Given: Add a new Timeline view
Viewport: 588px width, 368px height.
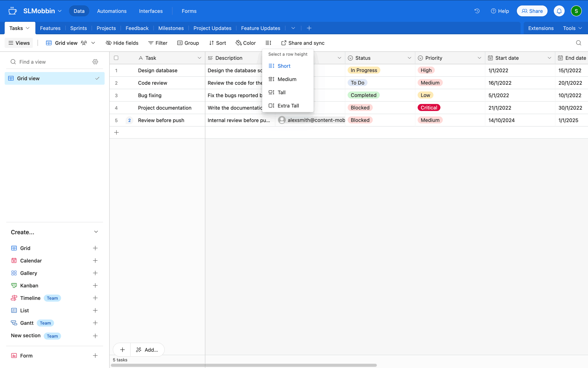Looking at the screenshot, I should pyautogui.click(x=95, y=298).
